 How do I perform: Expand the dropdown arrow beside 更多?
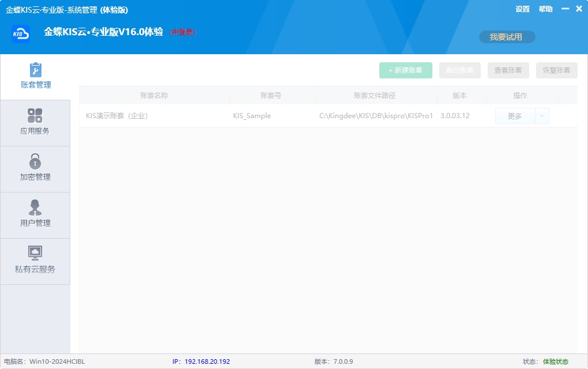(542, 116)
